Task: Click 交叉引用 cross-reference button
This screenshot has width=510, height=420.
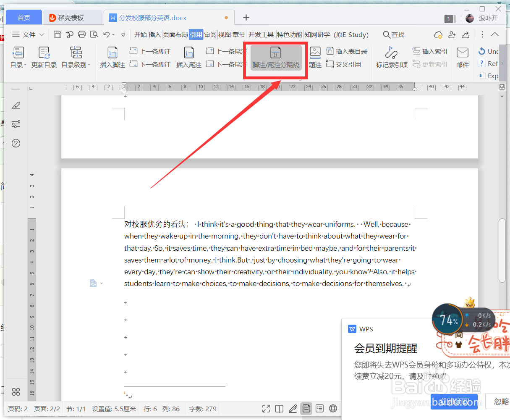Action: (x=343, y=64)
